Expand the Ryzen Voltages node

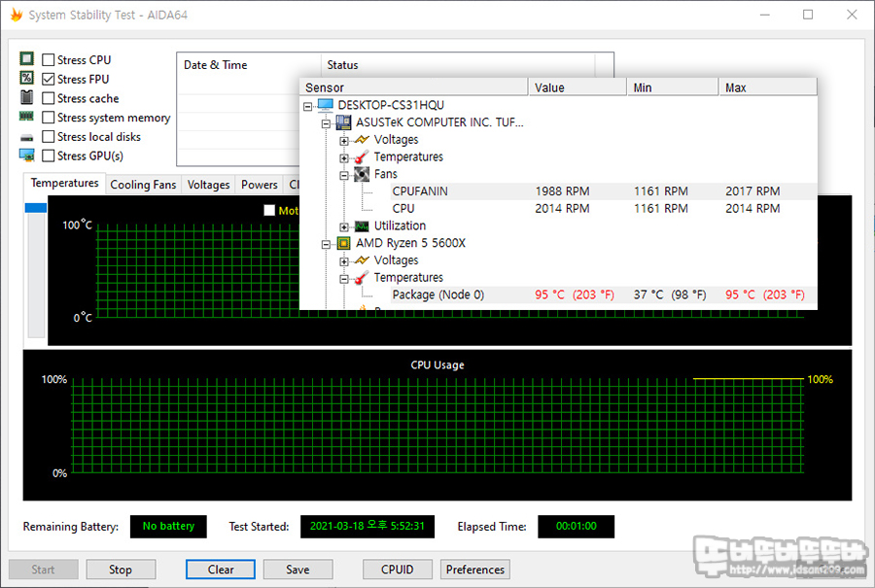tap(344, 261)
